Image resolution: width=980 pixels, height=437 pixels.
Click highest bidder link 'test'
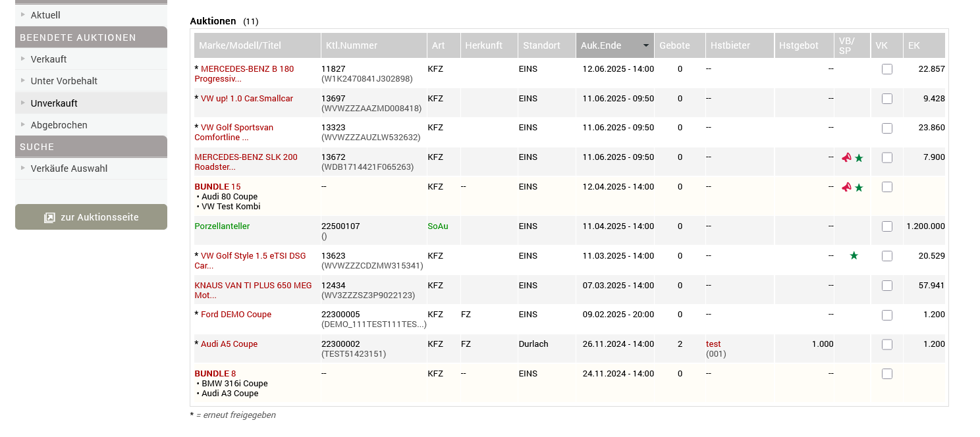(713, 344)
